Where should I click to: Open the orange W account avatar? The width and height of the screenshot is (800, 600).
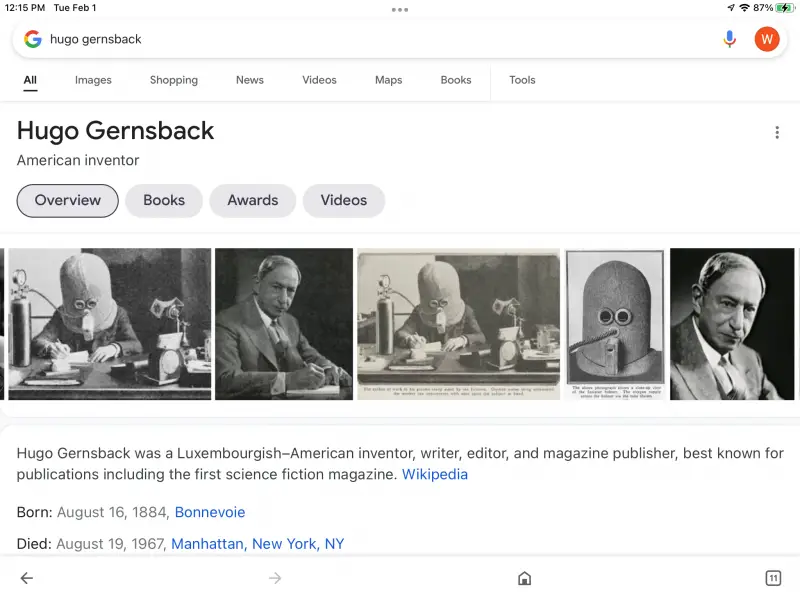point(766,39)
